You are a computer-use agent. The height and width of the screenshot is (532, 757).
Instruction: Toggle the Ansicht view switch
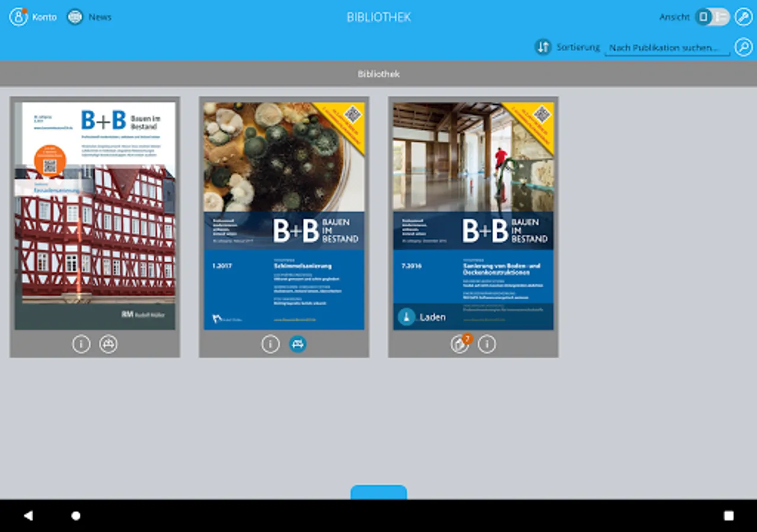712,17
